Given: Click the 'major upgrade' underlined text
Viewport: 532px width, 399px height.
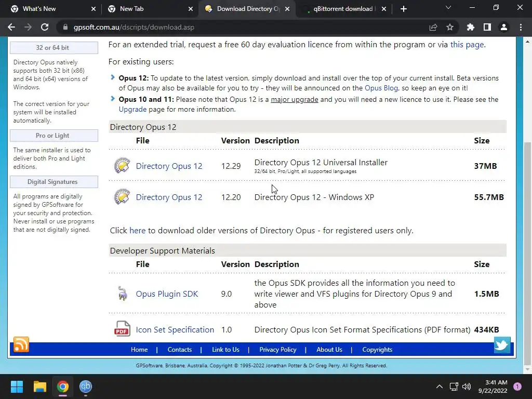Looking at the screenshot, I should tap(295, 99).
